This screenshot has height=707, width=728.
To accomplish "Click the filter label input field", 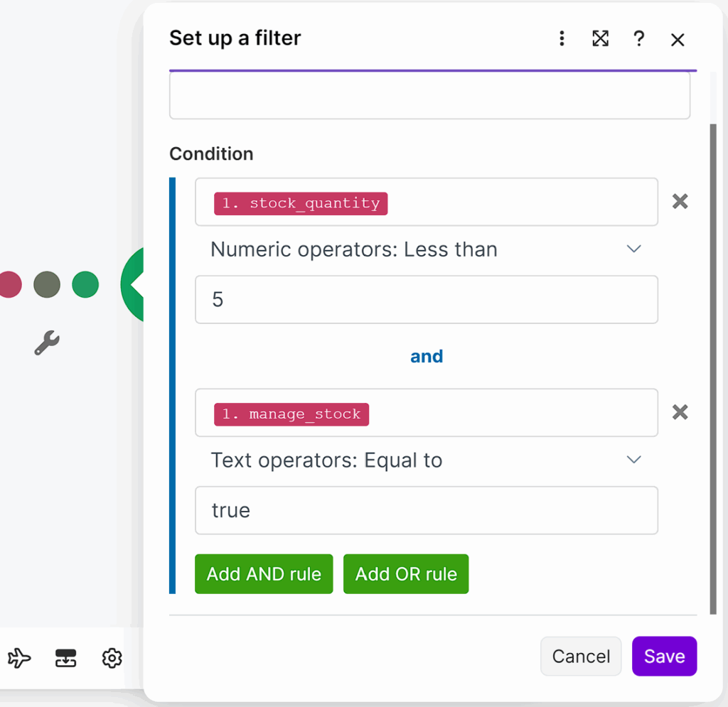I will pyautogui.click(x=429, y=96).
